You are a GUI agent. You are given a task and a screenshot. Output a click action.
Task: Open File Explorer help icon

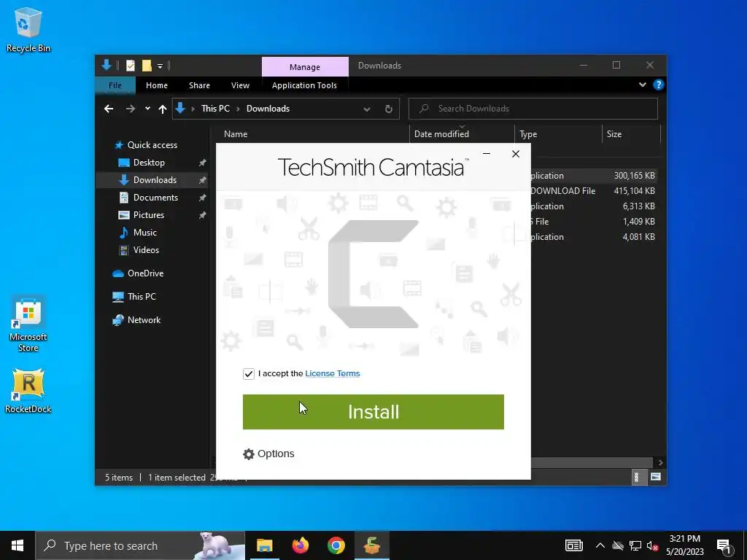coord(659,85)
